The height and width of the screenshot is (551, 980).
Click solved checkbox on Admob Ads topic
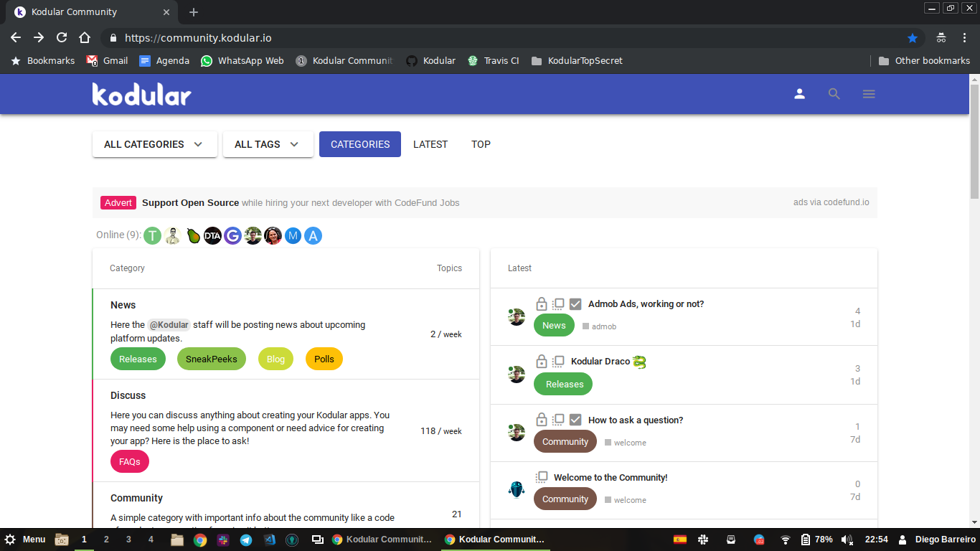575,304
